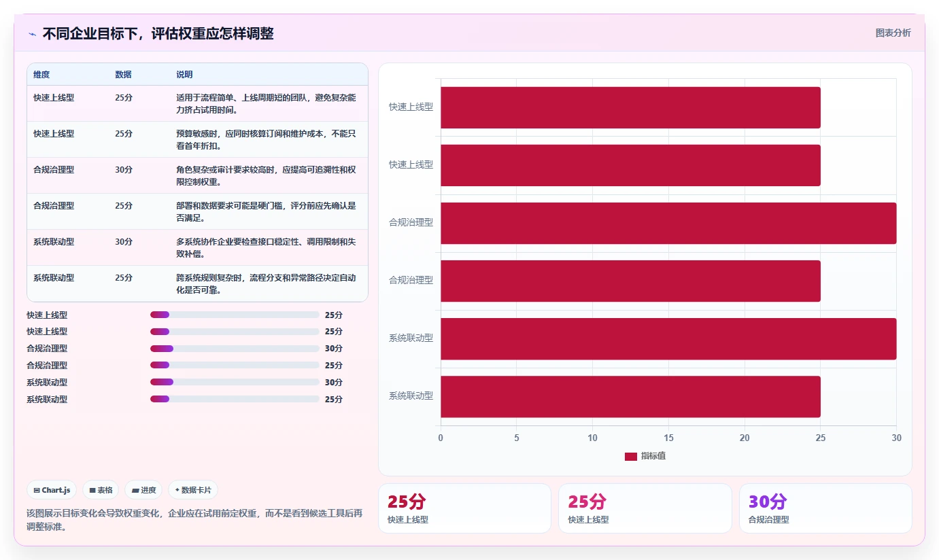Click the 合规治理型 progress bar showing 25分
The width and height of the screenshot is (939, 560).
click(x=235, y=365)
